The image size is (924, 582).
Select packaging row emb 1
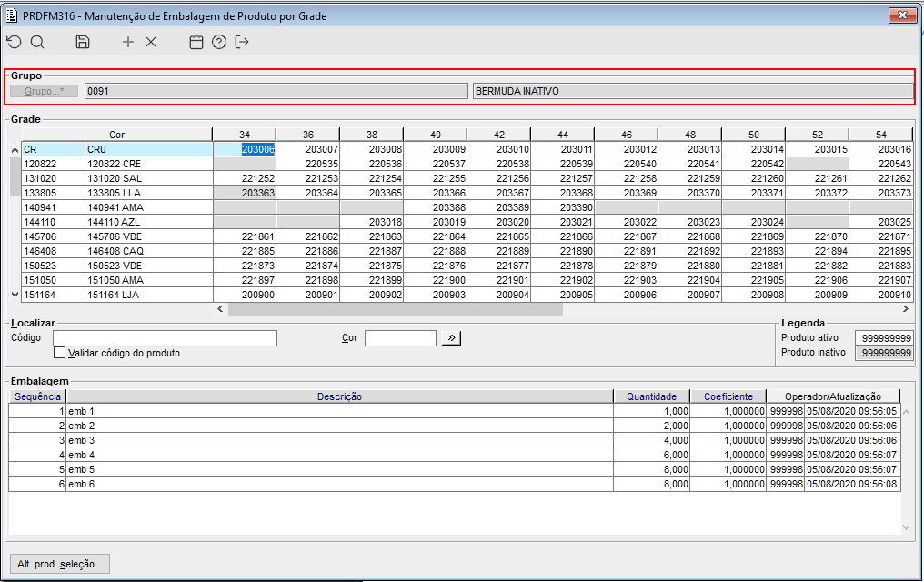455,411
